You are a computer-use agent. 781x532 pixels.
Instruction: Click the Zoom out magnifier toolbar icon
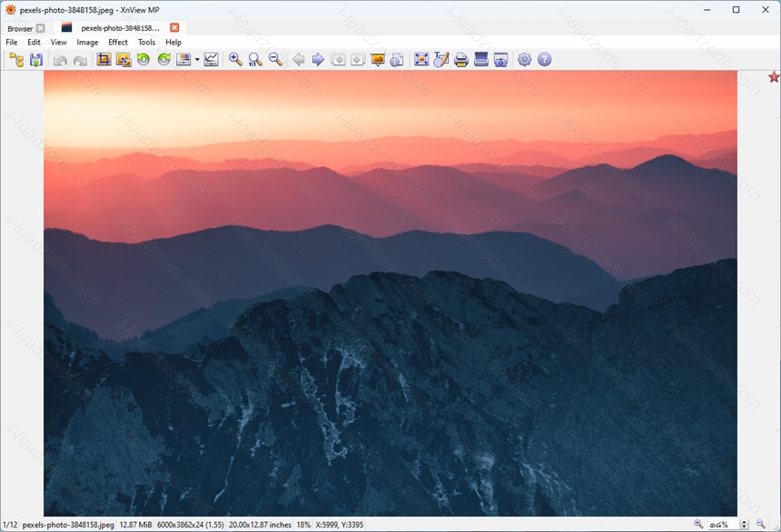pos(275,60)
